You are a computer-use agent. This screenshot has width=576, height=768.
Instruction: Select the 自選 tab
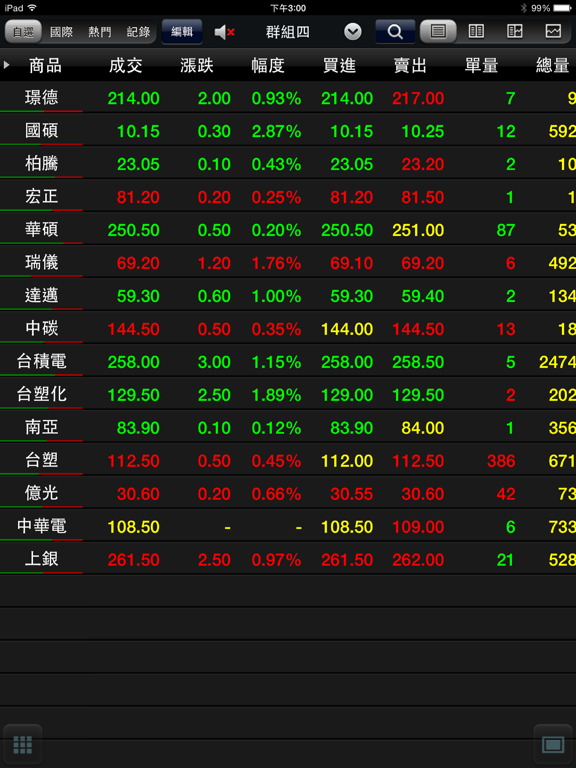coord(24,32)
